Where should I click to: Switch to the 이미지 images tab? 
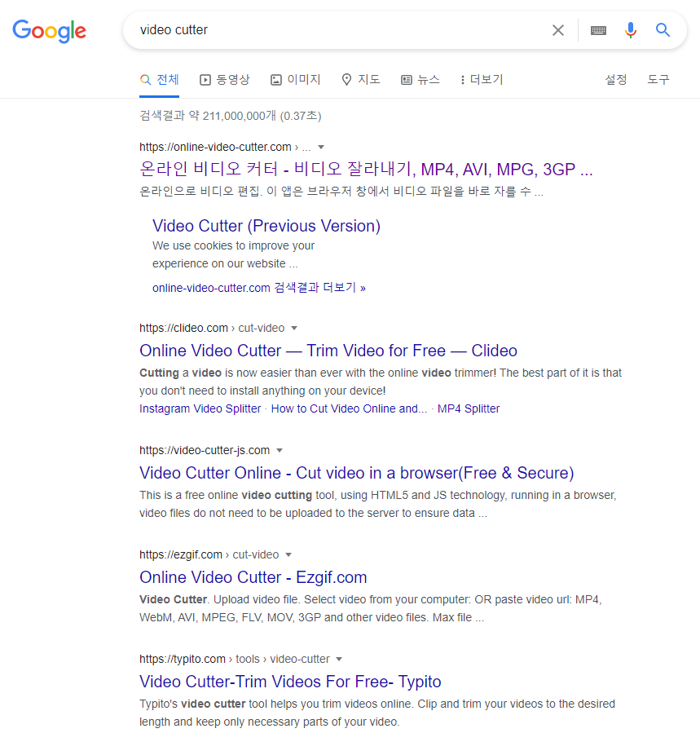295,79
